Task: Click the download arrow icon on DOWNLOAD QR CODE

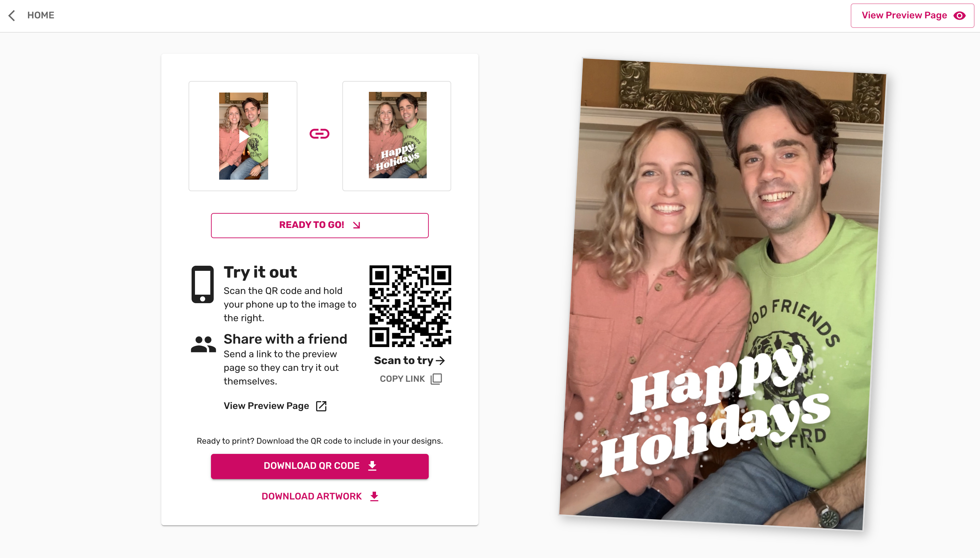Action: (x=372, y=466)
